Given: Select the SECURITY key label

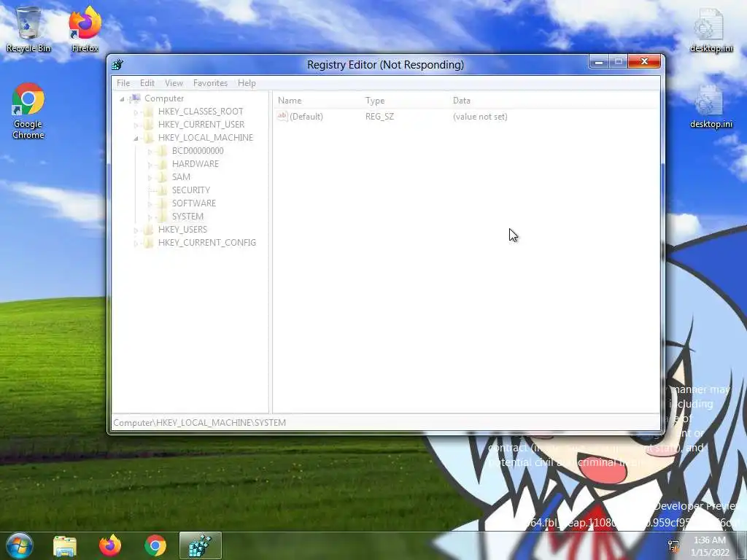Looking at the screenshot, I should point(190,190).
